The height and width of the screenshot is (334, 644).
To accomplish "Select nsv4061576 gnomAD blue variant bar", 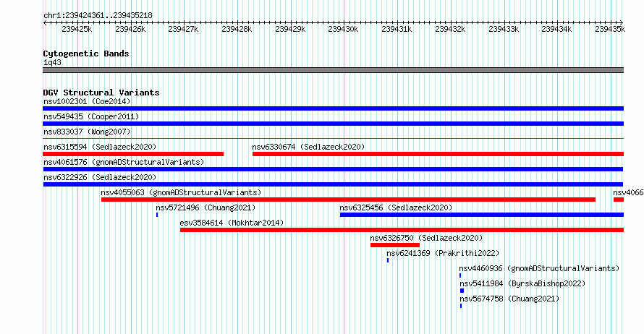I will [333, 169].
